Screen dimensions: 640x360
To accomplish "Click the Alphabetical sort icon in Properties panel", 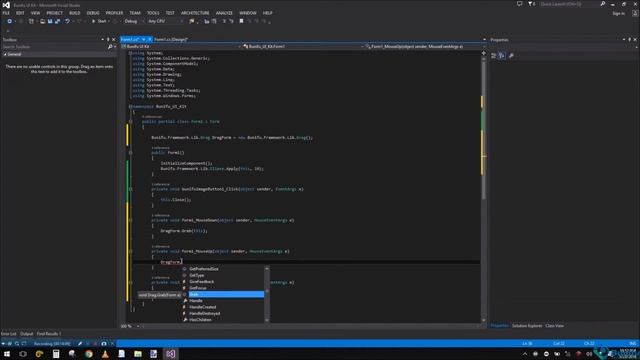I will click(502, 56).
